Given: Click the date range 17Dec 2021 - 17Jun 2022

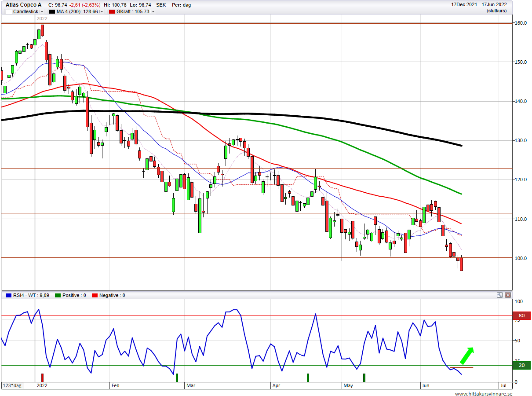Looking at the screenshot, I should pyautogui.click(x=479, y=5).
